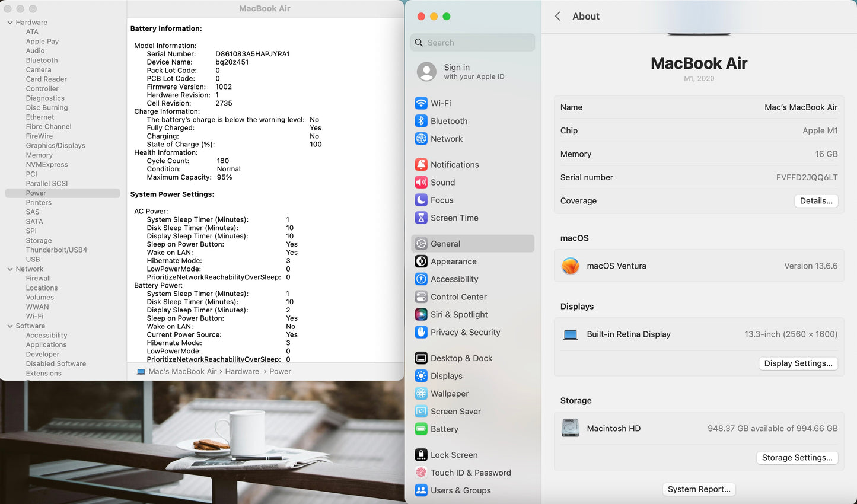Click the Coverage Details button
Viewport: 857px width, 504px height.
[815, 201]
